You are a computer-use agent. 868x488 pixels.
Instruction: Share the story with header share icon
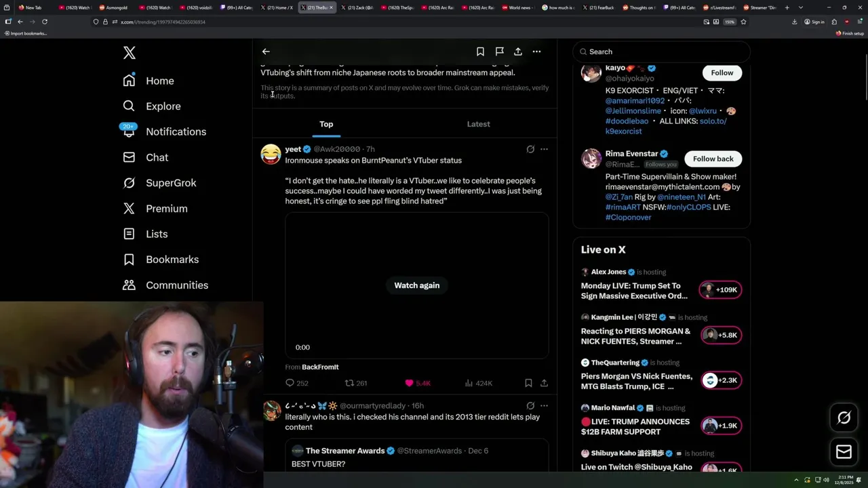(x=518, y=52)
